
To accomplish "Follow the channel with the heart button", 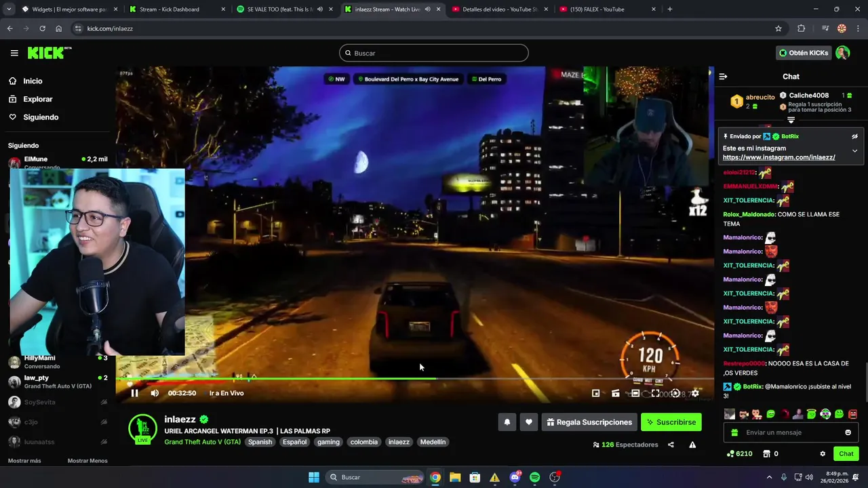I will (x=529, y=422).
